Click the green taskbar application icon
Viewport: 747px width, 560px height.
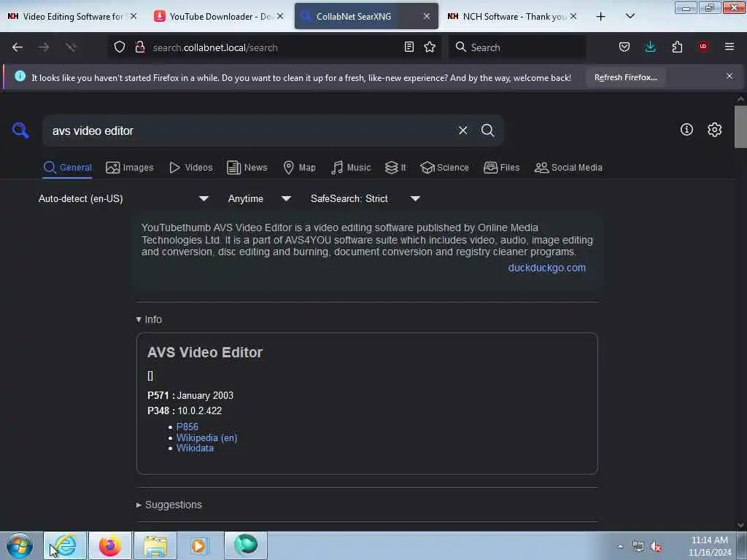[x=246, y=545]
